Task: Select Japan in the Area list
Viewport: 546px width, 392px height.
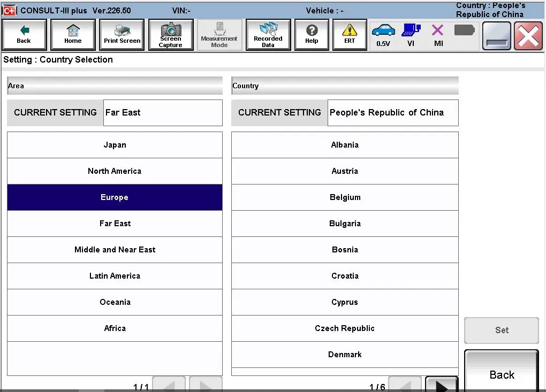Action: [115, 145]
